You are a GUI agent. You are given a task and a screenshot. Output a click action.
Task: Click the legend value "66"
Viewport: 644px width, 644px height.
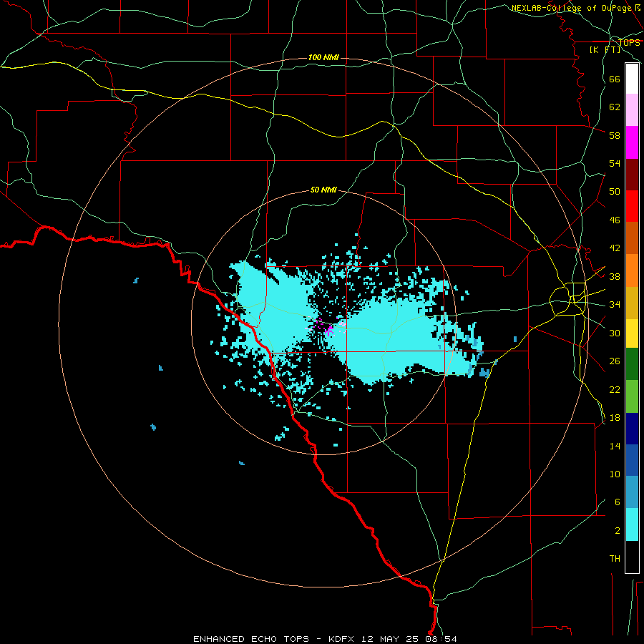(615, 79)
